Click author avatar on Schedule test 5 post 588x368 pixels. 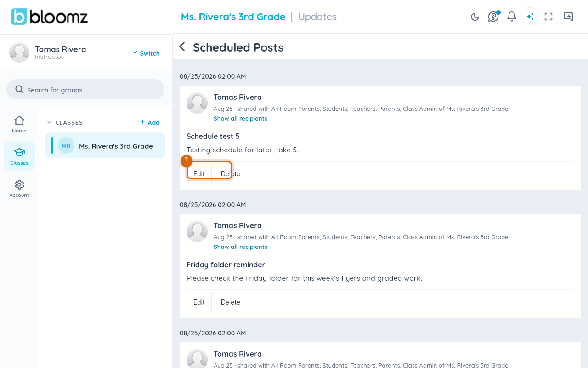tap(197, 103)
